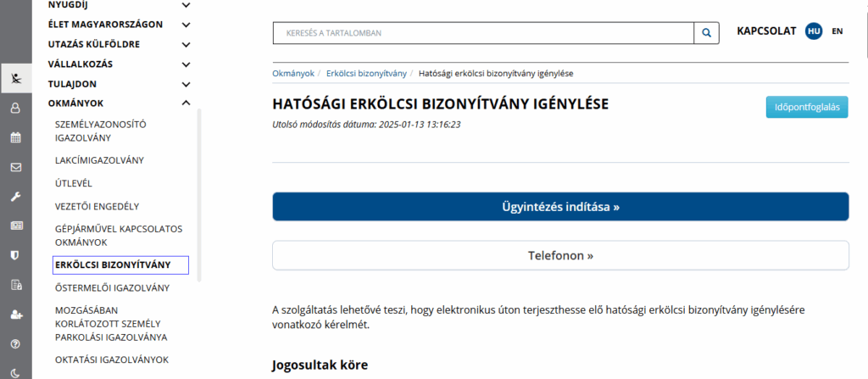This screenshot has width=868, height=379.
Task: Click the shield icon in sidebar
Action: click(x=15, y=254)
